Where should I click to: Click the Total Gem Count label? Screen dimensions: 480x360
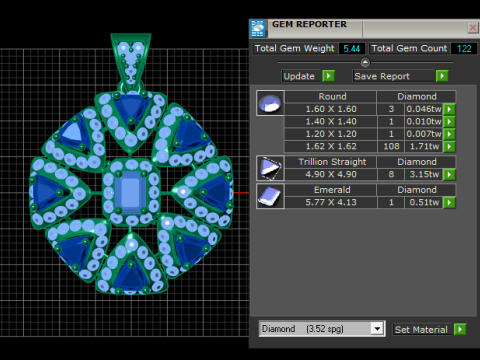[x=409, y=48]
